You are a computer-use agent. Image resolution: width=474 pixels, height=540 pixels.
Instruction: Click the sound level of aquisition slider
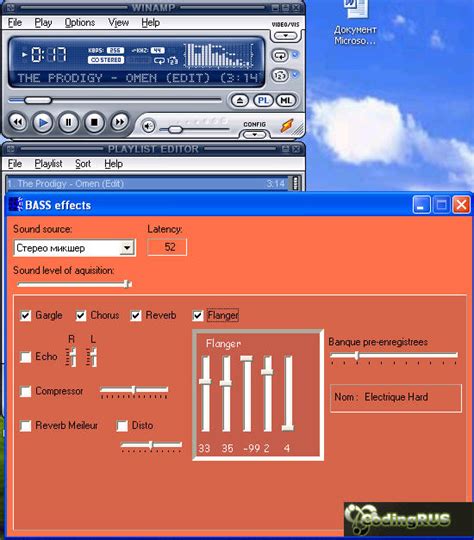(74, 284)
